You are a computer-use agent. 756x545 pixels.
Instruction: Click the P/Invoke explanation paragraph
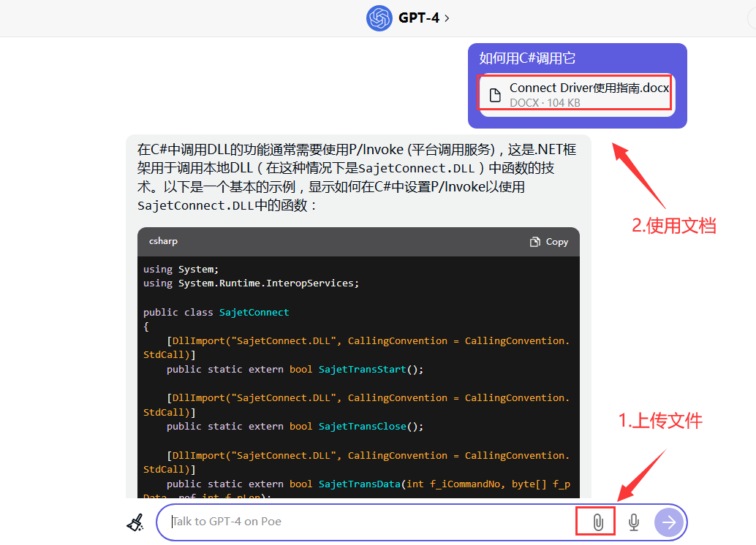tap(357, 178)
